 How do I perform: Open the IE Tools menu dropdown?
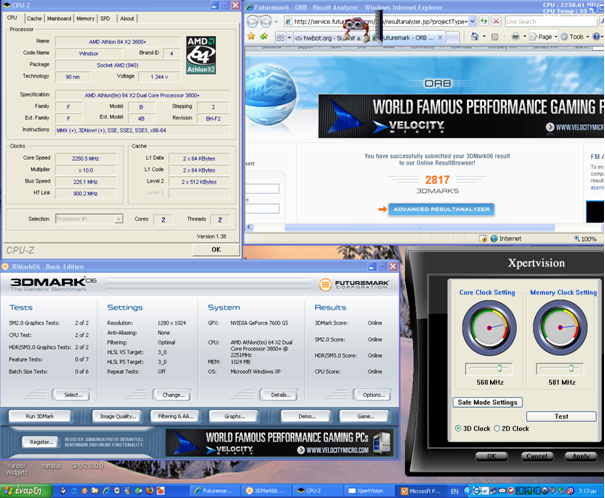click(575, 37)
